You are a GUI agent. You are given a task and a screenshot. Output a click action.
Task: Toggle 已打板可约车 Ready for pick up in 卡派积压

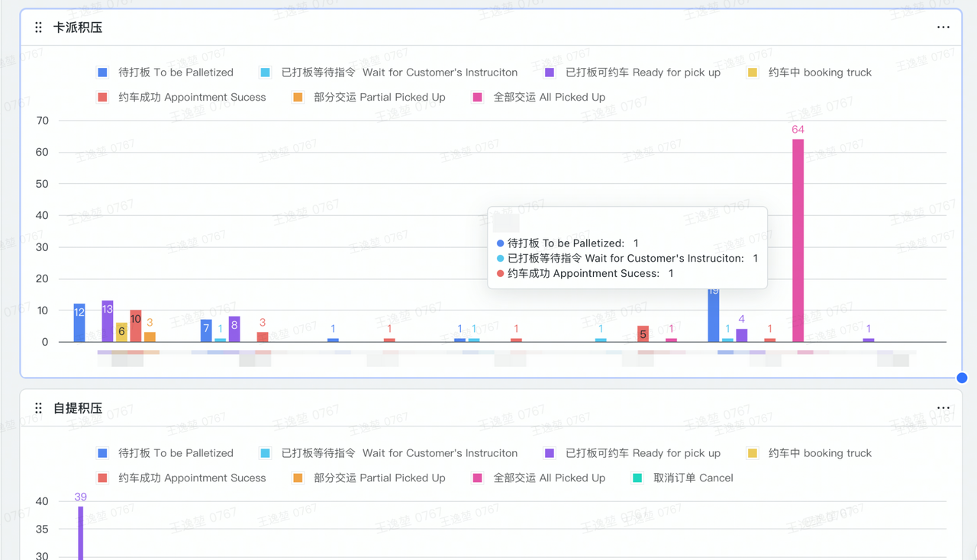tap(633, 72)
